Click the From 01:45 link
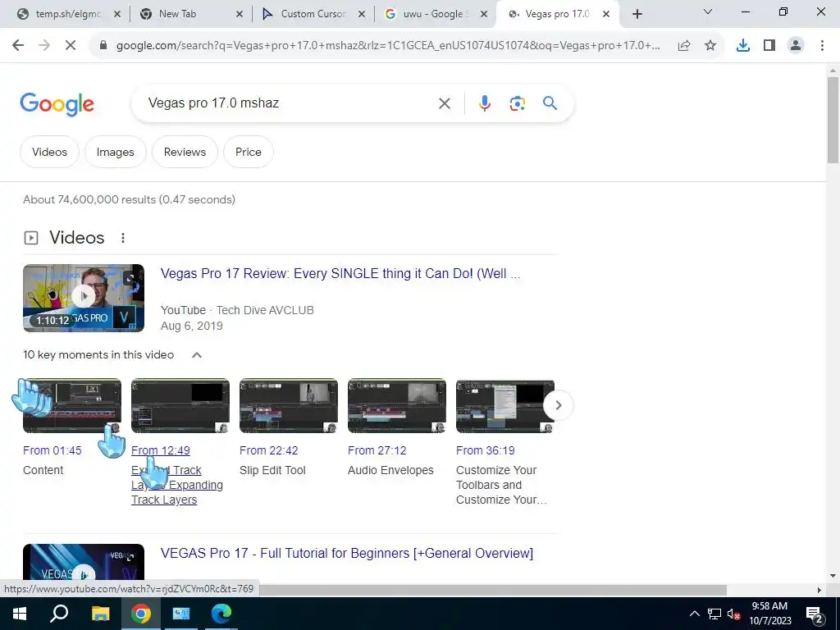Image resolution: width=840 pixels, height=630 pixels. [x=52, y=450]
